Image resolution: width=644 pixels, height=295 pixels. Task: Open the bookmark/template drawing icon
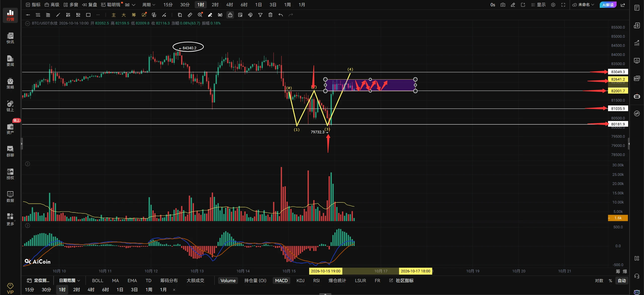pyautogui.click(x=180, y=15)
